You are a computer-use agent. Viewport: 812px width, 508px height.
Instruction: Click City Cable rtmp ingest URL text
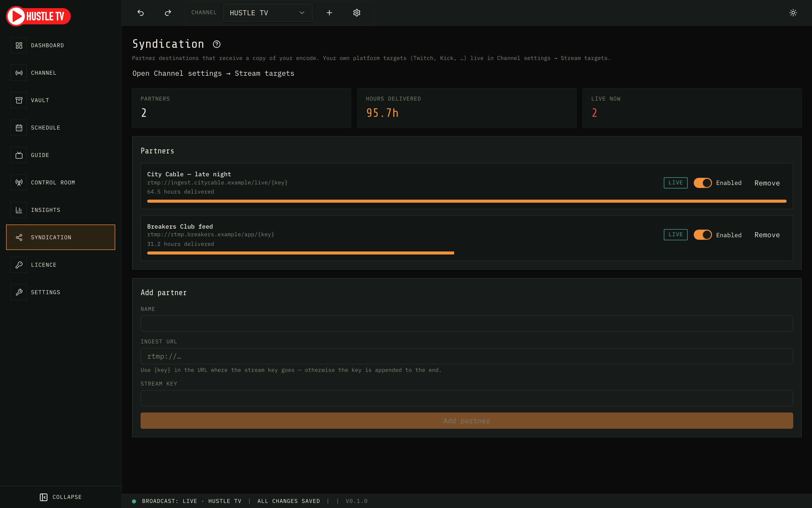(x=217, y=182)
